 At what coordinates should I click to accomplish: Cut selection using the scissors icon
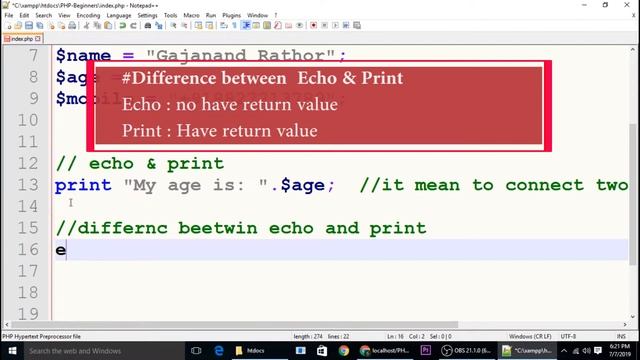87,26
